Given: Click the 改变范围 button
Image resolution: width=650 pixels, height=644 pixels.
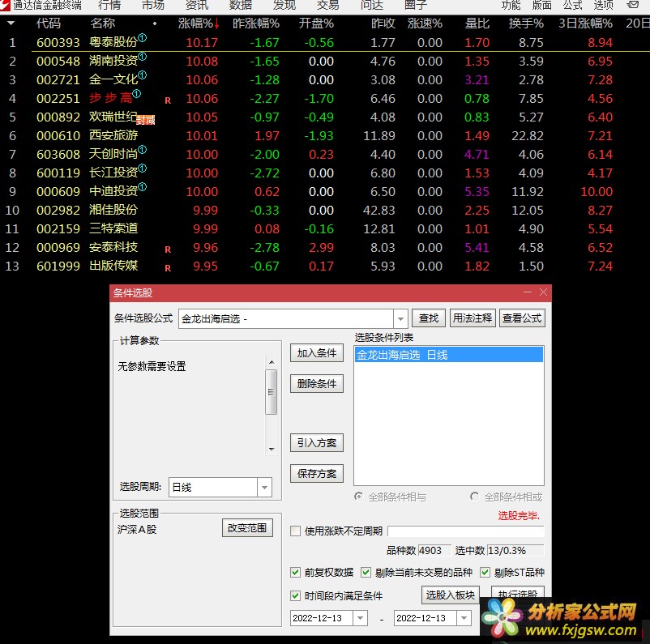Looking at the screenshot, I should 247,527.
